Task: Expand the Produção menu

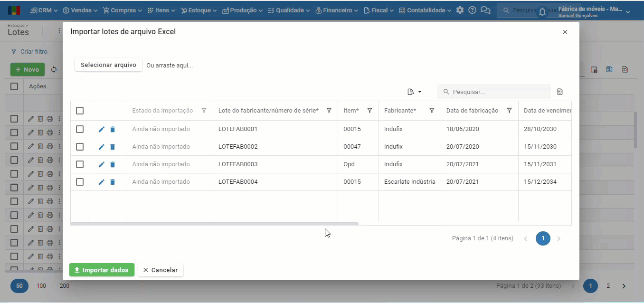Action: tap(242, 10)
